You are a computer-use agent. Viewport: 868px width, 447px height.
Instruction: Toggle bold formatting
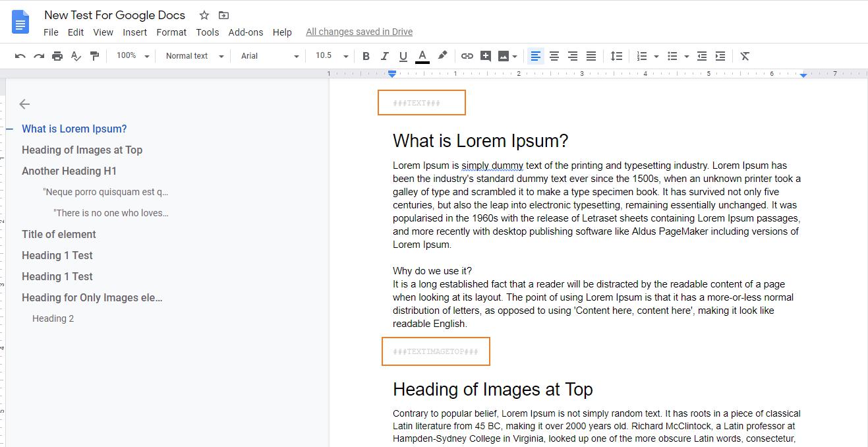pos(366,56)
